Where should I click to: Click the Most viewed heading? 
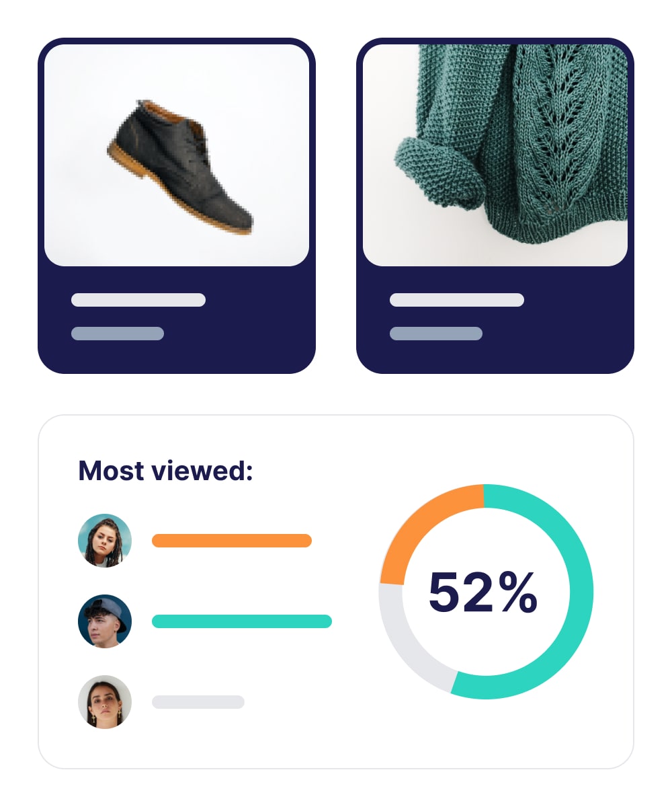point(165,471)
